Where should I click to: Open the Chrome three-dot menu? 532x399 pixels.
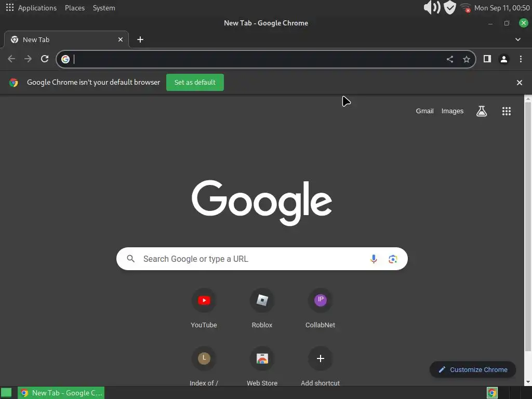coord(521,59)
